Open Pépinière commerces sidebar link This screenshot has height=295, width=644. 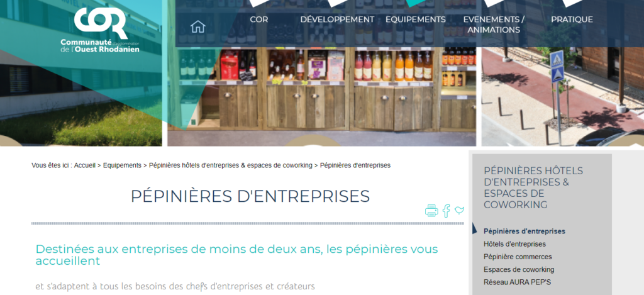click(518, 257)
